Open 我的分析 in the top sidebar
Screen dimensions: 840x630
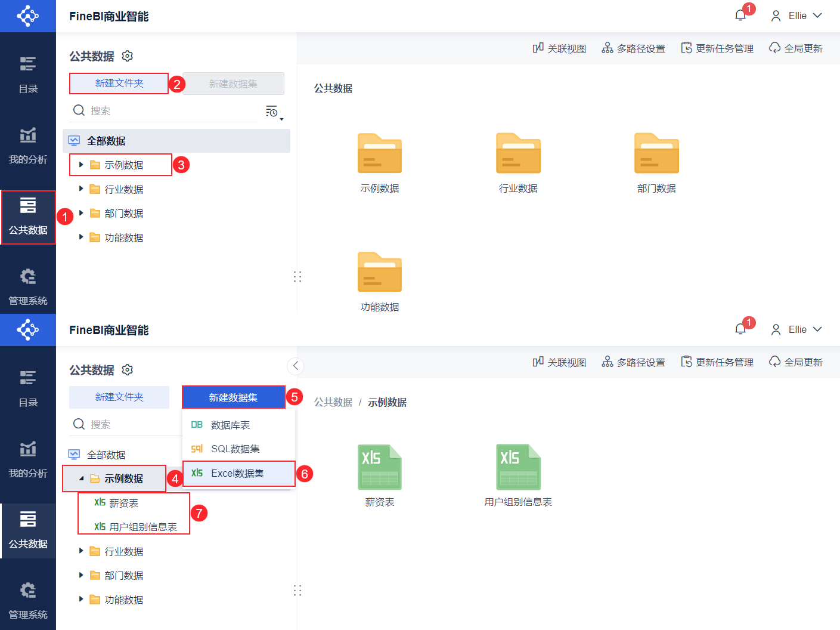pyautogui.click(x=28, y=147)
